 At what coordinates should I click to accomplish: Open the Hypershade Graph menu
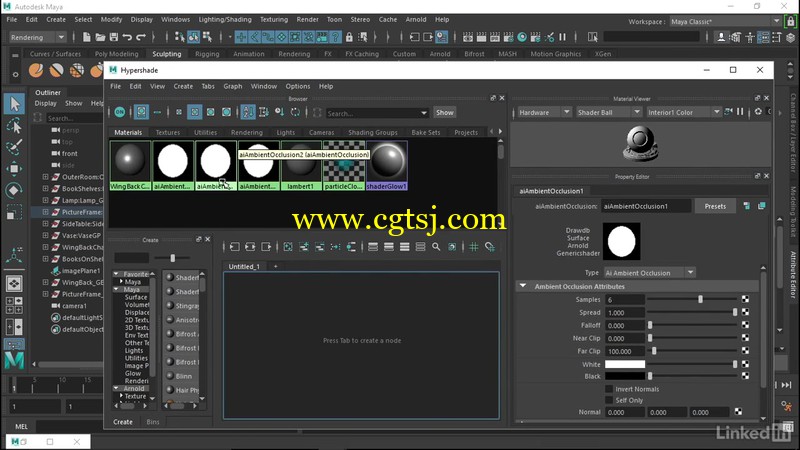tap(233, 86)
